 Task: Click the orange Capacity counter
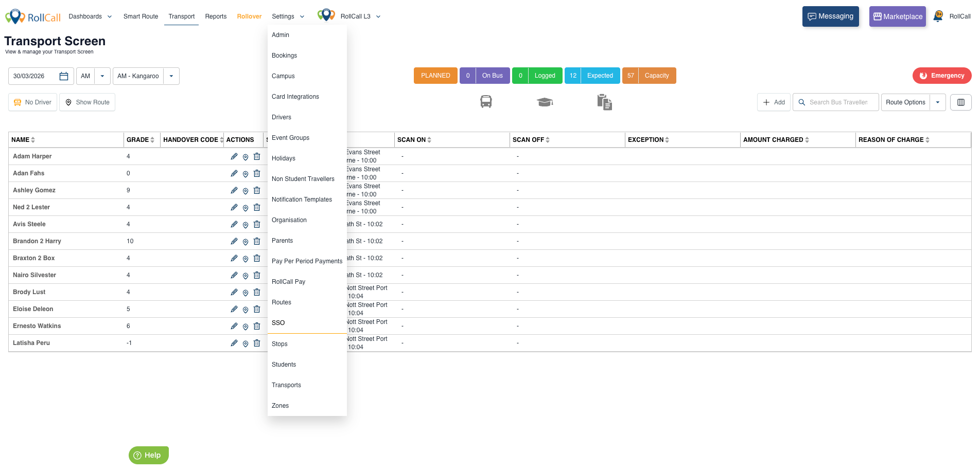(649, 76)
